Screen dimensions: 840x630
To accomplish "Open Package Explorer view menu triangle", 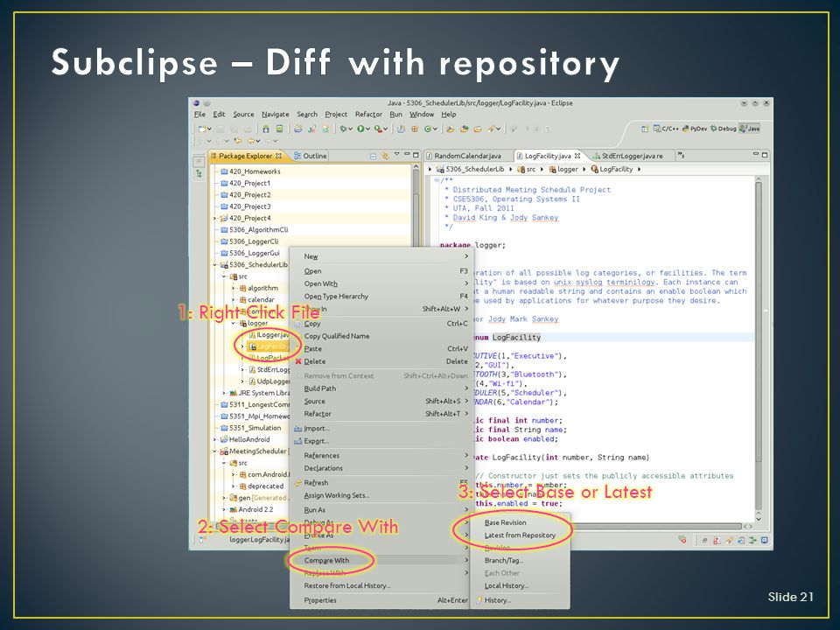I will point(397,154).
